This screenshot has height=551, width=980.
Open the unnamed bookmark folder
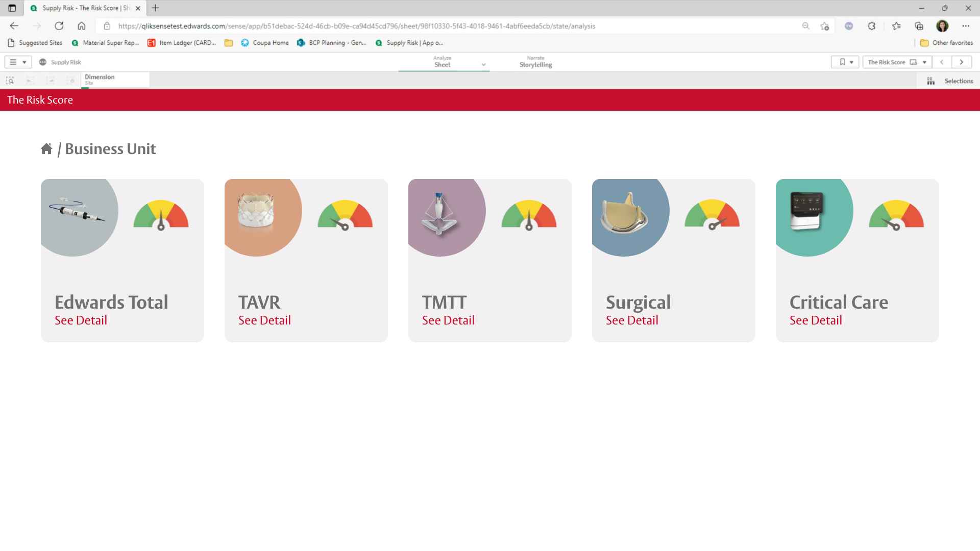229,43
